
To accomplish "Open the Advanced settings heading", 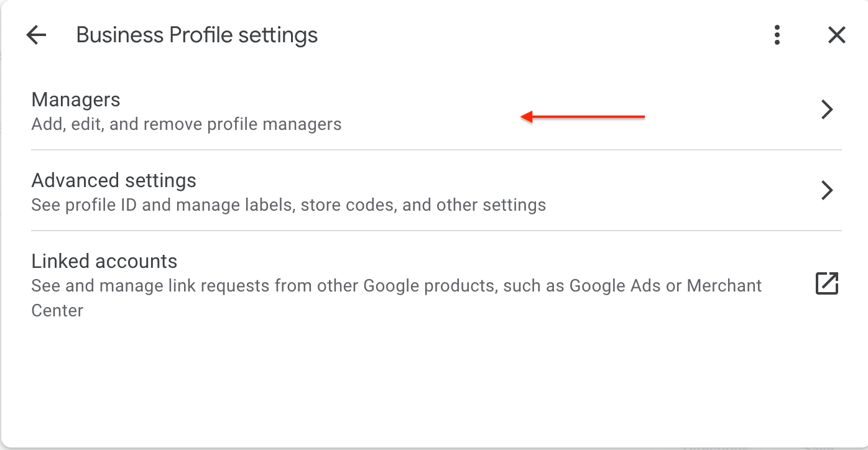I will pyautogui.click(x=114, y=180).
